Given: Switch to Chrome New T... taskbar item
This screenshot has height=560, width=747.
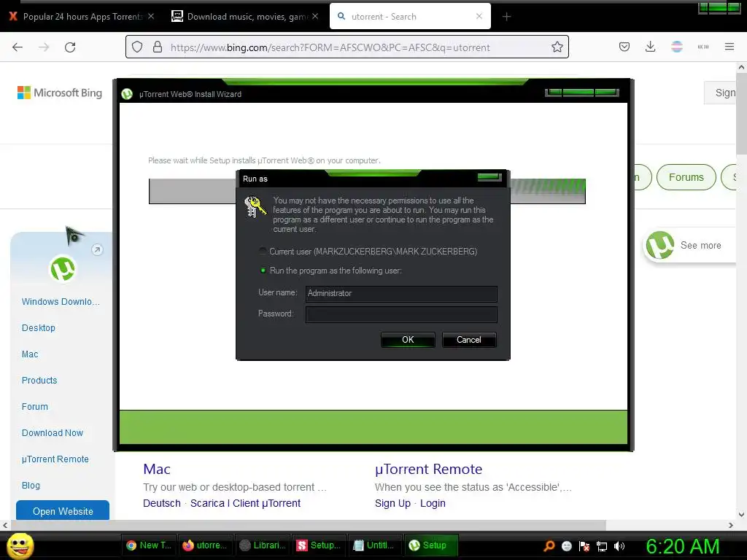Looking at the screenshot, I should coord(150,545).
